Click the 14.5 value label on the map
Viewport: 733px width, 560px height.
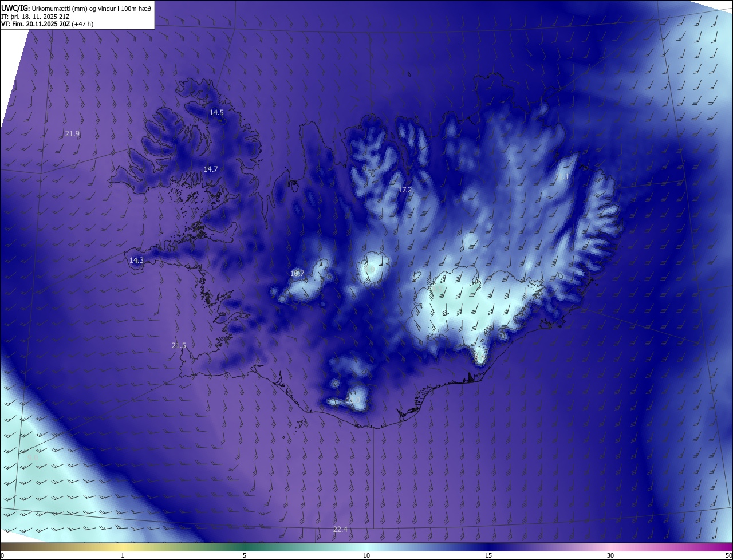coord(216,112)
